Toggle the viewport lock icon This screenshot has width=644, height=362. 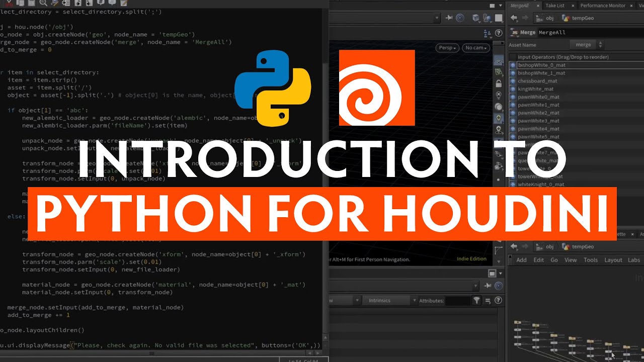pyautogui.click(x=499, y=83)
